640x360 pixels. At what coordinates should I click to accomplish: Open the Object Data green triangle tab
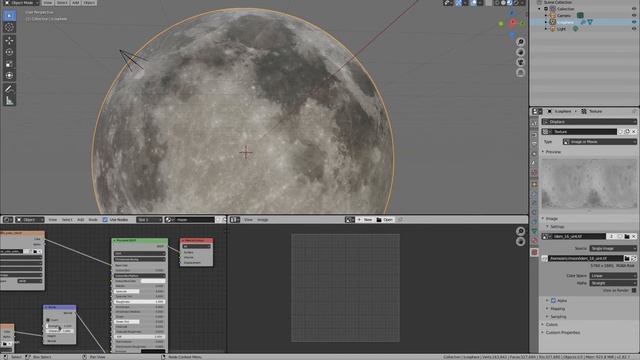(x=534, y=231)
